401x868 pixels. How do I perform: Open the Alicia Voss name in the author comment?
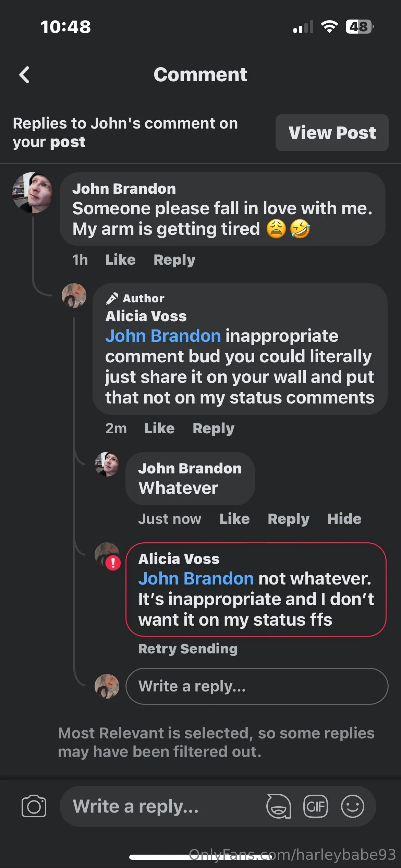click(146, 316)
